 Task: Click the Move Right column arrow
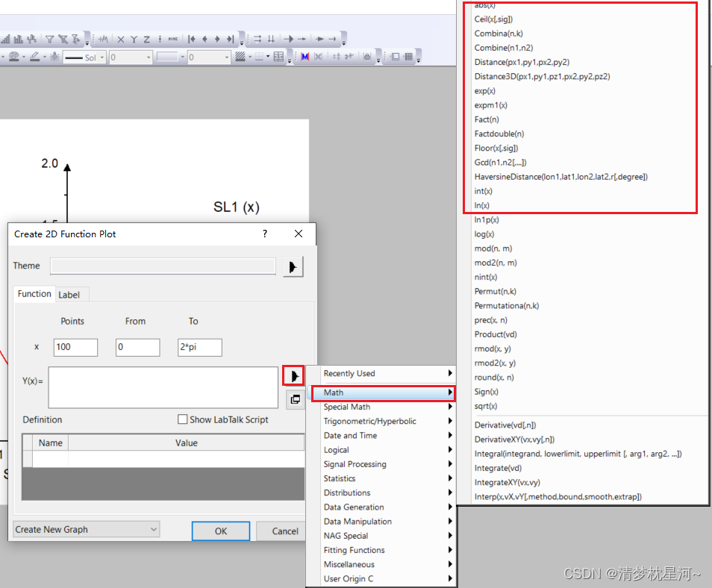tap(217, 39)
